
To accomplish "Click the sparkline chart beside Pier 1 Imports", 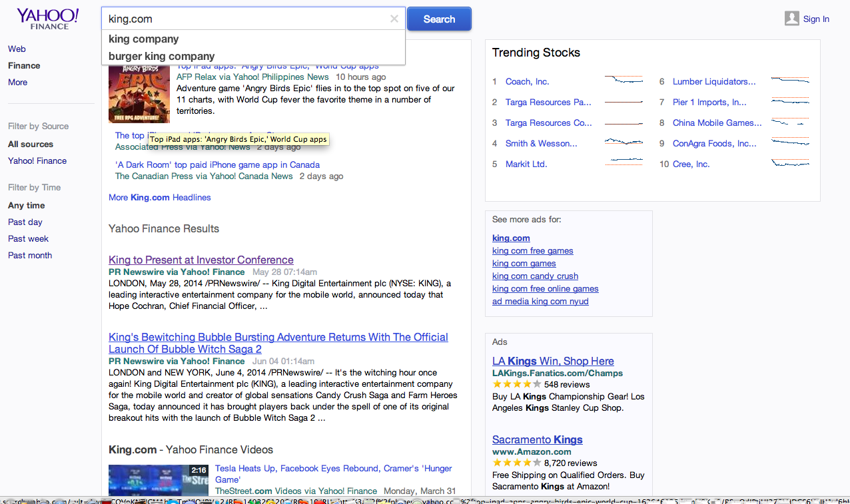I will pyautogui.click(x=790, y=101).
